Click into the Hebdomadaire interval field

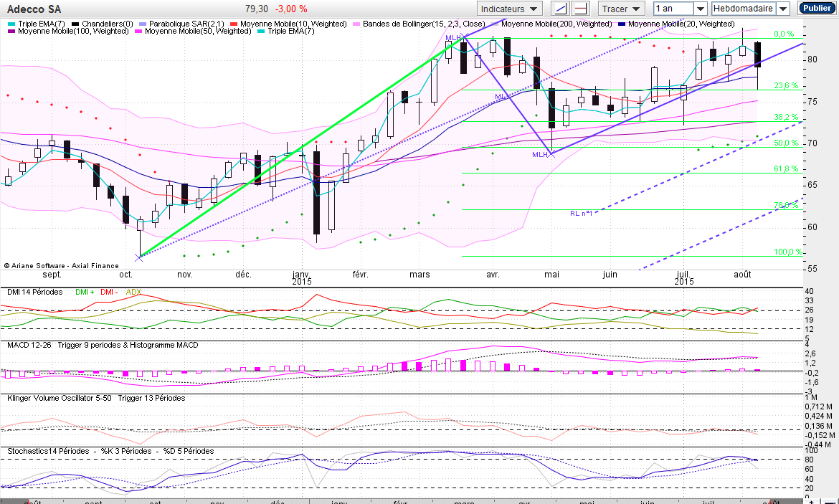tap(744, 9)
